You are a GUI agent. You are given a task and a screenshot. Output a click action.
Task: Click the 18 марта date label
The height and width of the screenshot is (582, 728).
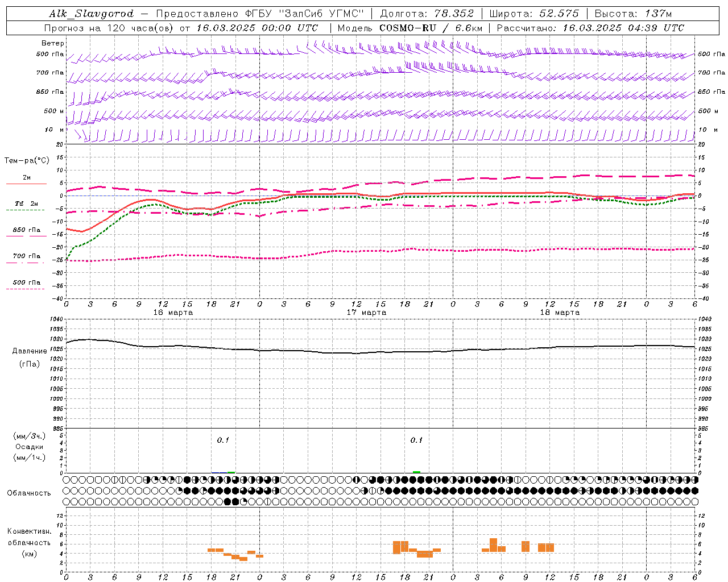click(x=560, y=313)
